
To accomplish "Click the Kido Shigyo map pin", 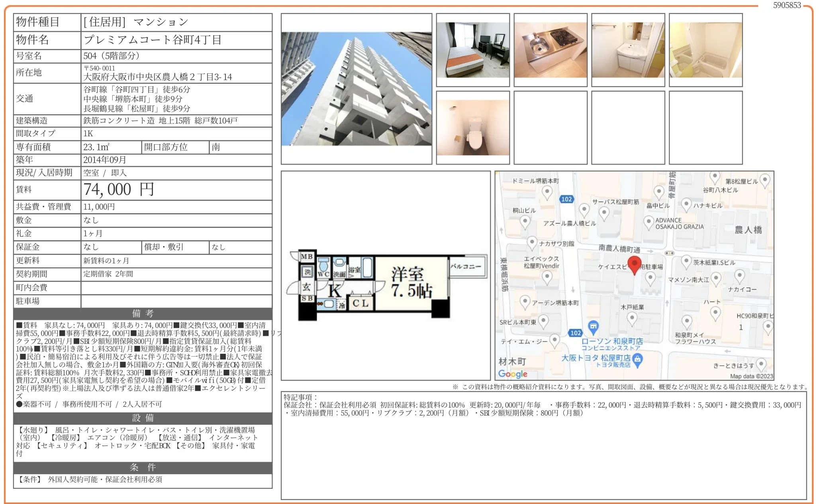I will [x=632, y=318].
